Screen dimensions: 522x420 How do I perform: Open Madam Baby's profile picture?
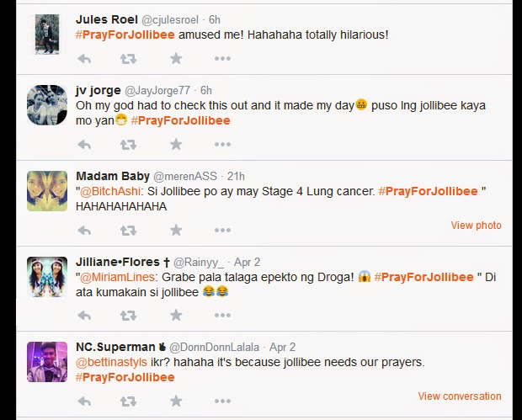coord(47,191)
